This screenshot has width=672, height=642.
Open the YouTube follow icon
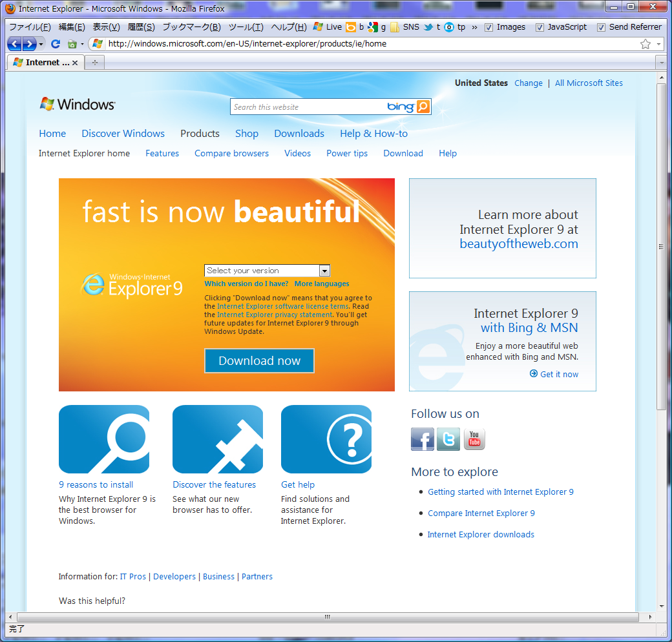point(474,439)
